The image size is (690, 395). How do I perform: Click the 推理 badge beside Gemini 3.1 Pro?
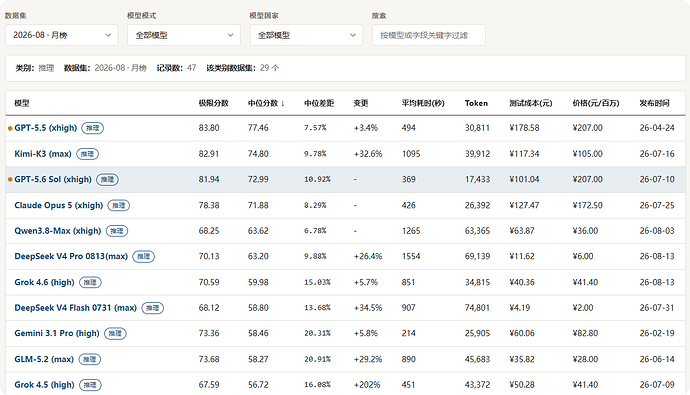(x=115, y=333)
